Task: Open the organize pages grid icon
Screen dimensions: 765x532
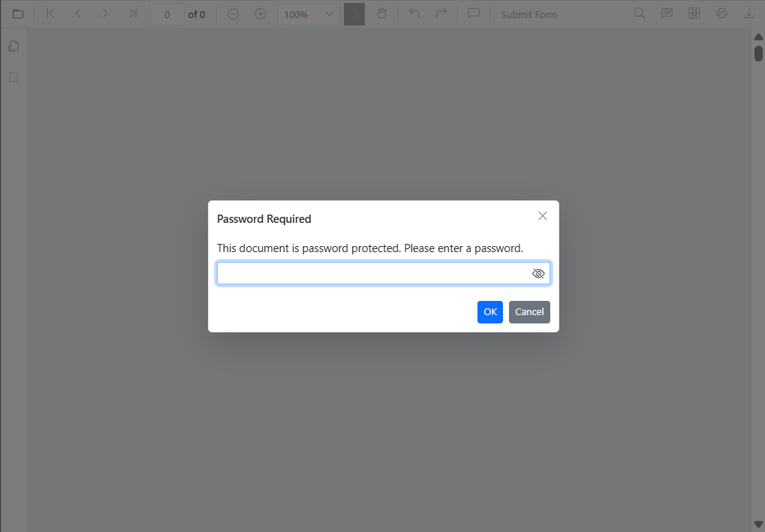Action: pos(694,14)
